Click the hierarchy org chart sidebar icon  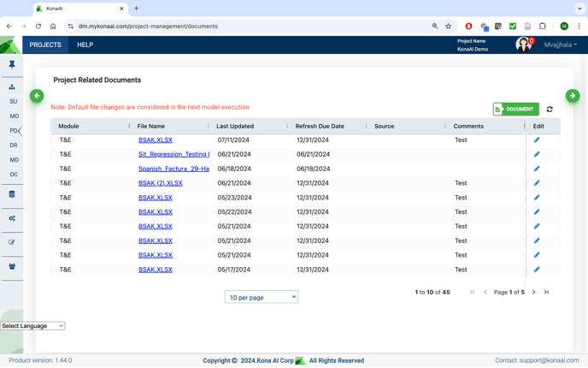pyautogui.click(x=12, y=86)
